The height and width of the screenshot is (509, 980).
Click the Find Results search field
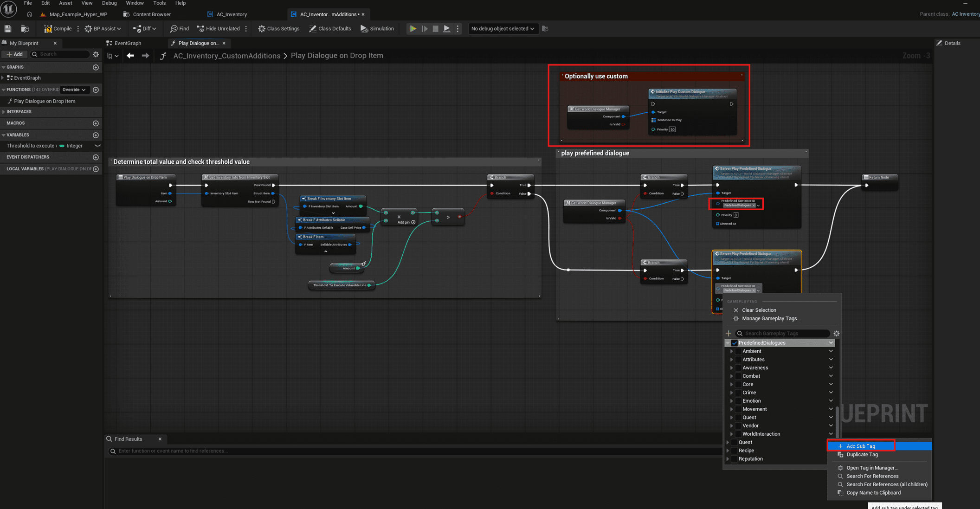click(x=414, y=451)
